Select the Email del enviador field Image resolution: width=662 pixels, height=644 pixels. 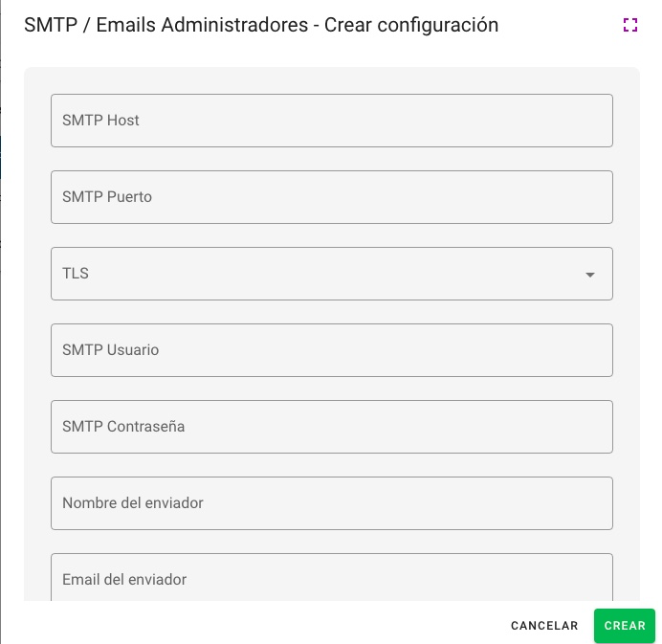coord(331,578)
